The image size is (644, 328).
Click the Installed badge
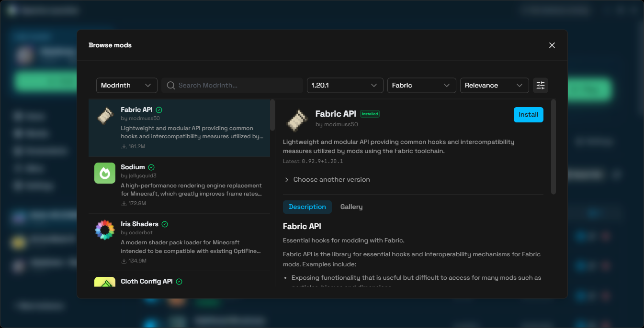click(x=370, y=114)
